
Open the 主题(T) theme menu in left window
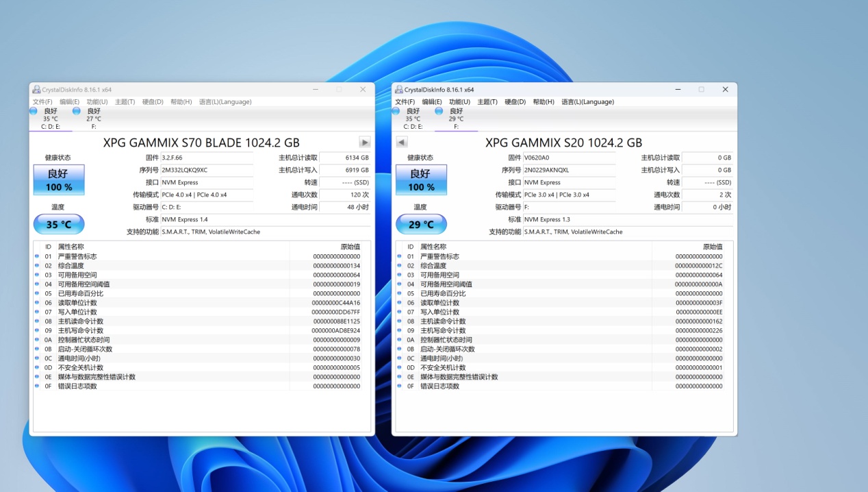click(x=125, y=101)
